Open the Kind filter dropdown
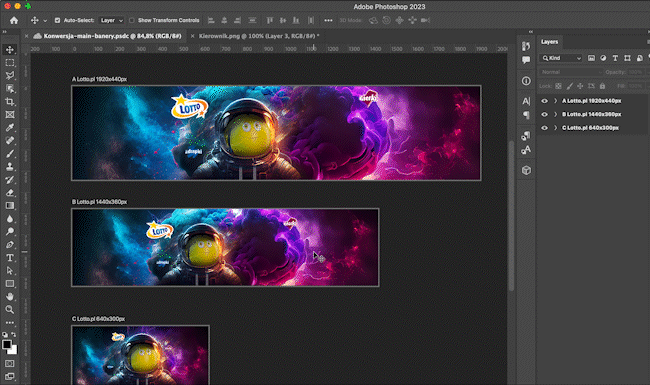This screenshot has height=385, width=650. click(561, 58)
